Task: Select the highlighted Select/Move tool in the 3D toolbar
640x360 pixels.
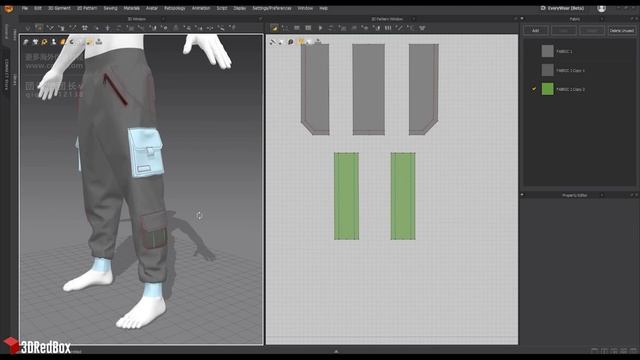Action: 39,28
